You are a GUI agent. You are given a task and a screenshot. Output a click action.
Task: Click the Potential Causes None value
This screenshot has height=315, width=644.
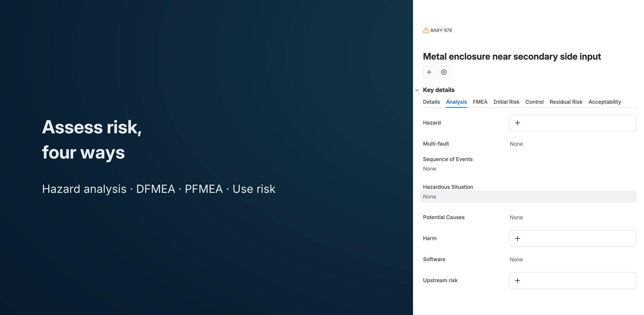tap(516, 217)
